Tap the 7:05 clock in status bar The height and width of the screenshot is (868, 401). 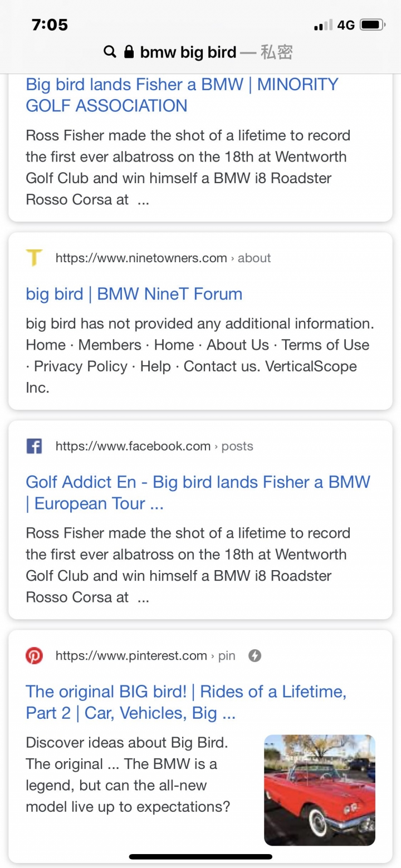pos(50,25)
